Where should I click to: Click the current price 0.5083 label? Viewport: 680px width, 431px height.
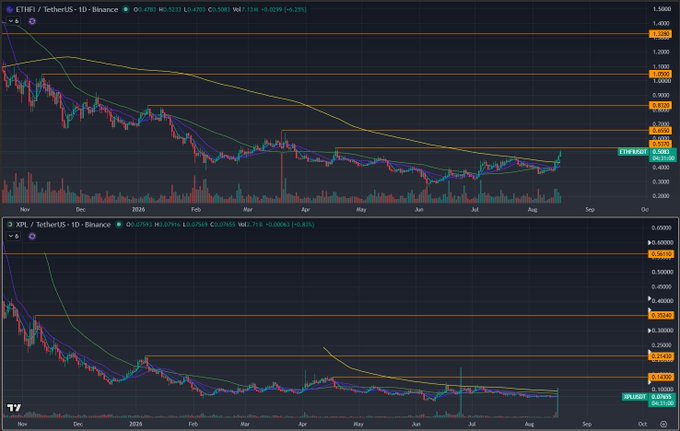click(x=662, y=152)
